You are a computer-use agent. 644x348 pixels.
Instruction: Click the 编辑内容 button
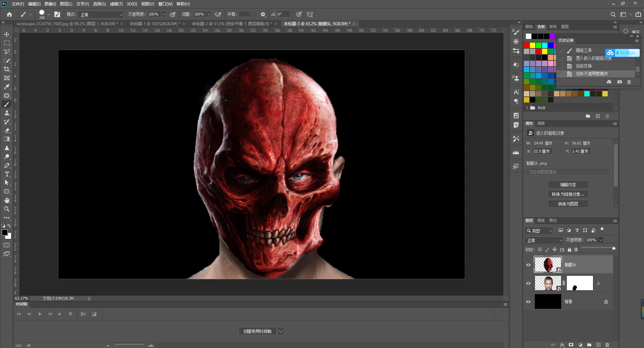coord(568,185)
